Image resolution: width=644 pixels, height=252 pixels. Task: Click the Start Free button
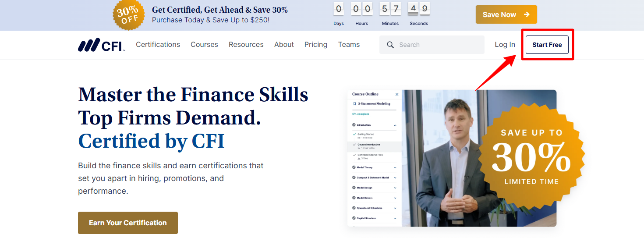547,45
